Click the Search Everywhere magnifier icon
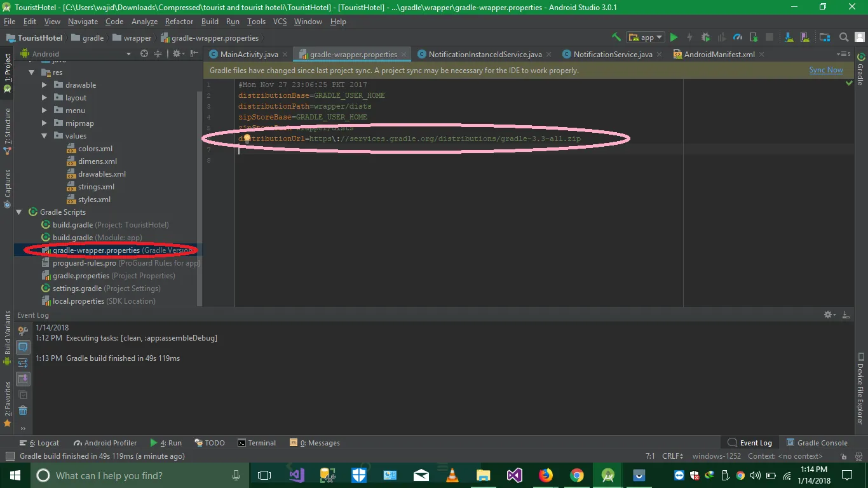The image size is (868, 488). pyautogui.click(x=844, y=37)
